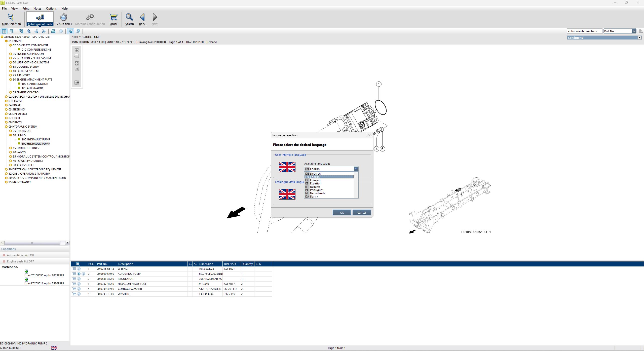Viewport: 644px width, 351px height.
Task: Zoom in on drawing with plus icon
Action: (77, 50)
